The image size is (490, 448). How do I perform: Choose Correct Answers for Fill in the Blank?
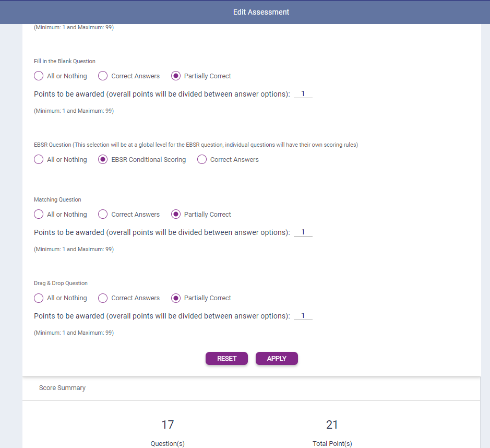click(x=103, y=76)
